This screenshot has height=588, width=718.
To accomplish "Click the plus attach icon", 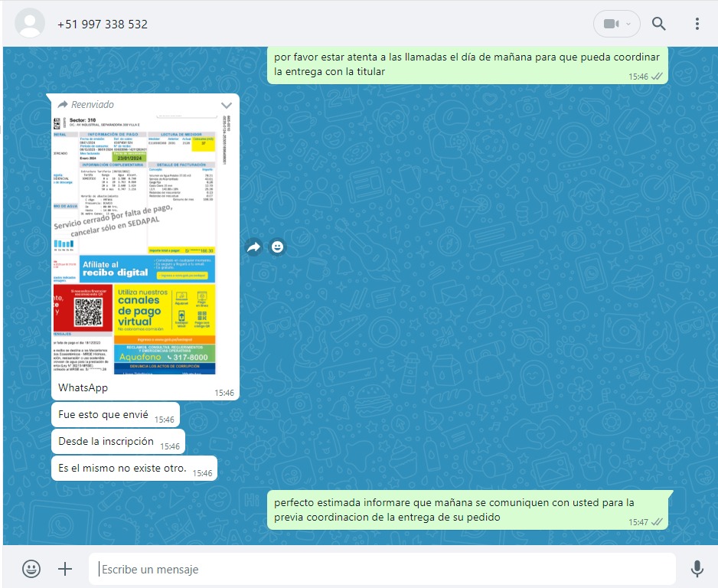I will (x=65, y=569).
